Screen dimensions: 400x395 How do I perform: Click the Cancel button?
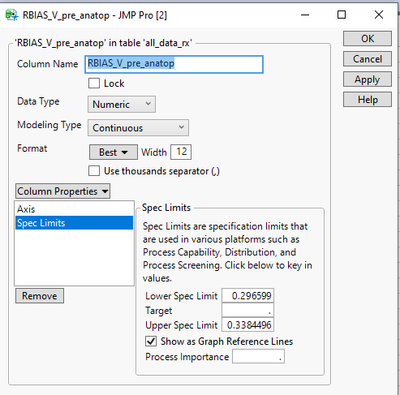pyautogui.click(x=367, y=59)
